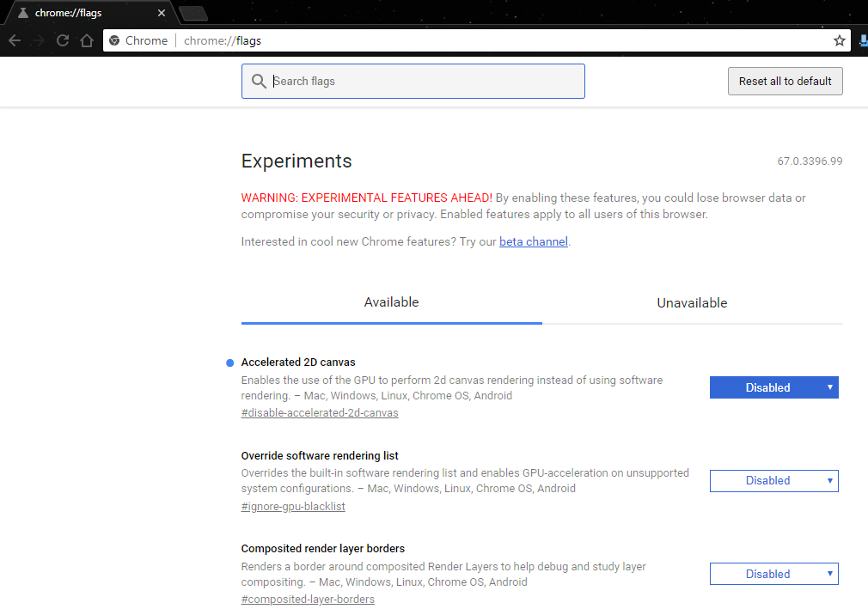This screenshot has height=609, width=868.
Task: Close the chrome://flags tab
Action: coord(162,13)
